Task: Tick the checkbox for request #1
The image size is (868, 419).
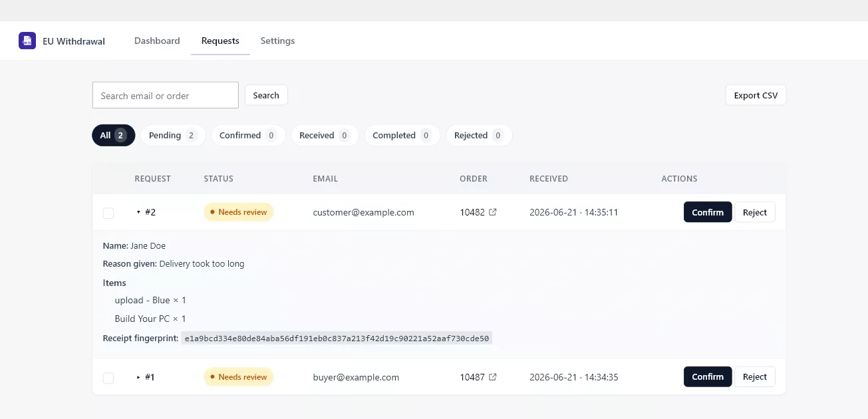Action: tap(108, 378)
